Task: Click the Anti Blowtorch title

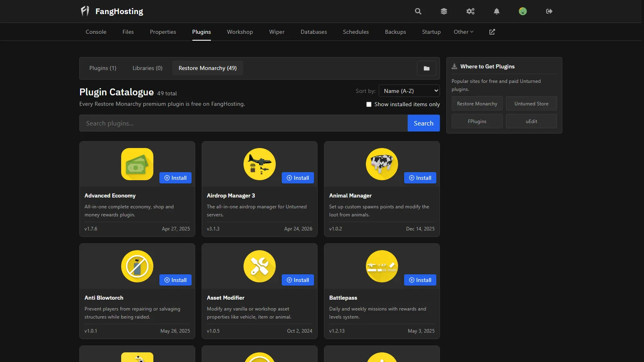Action: pyautogui.click(x=104, y=298)
